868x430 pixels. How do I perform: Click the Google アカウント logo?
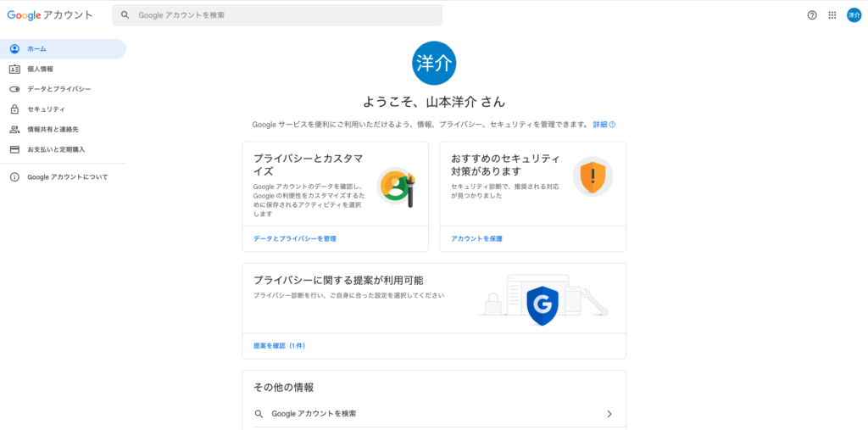(x=50, y=15)
